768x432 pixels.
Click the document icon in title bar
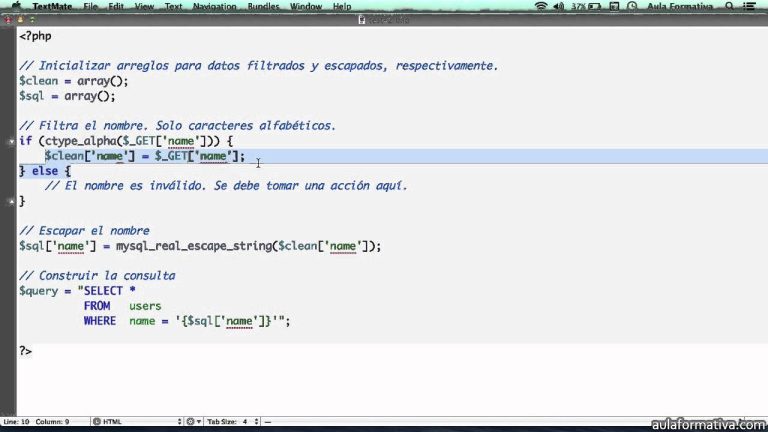pos(363,19)
